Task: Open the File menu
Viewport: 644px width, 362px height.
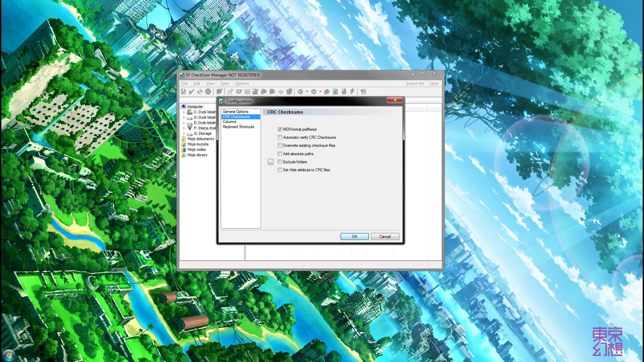Action: click(185, 83)
